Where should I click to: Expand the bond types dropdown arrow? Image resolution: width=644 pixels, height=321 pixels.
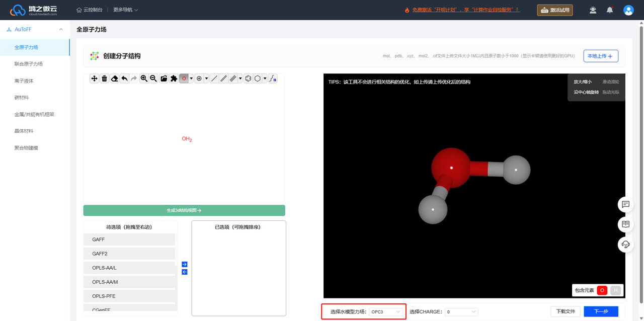(x=240, y=78)
